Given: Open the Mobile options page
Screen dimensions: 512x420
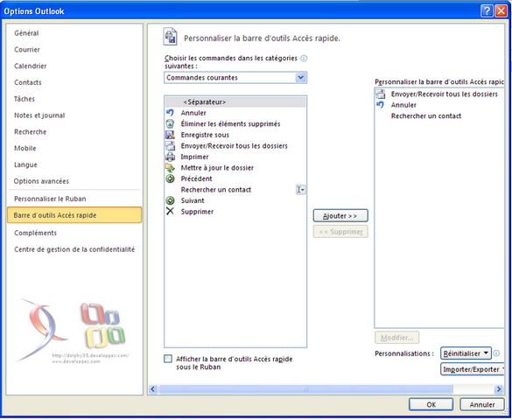Looking at the screenshot, I should [25, 148].
